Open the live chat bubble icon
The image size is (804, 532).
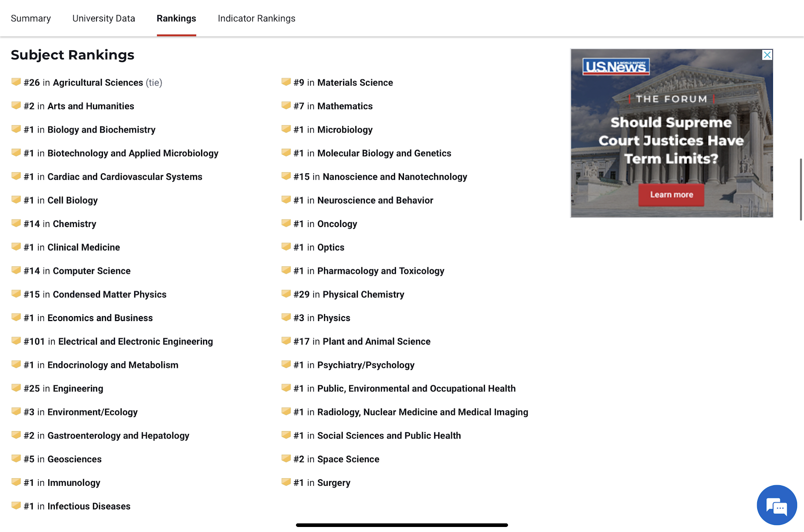(777, 505)
